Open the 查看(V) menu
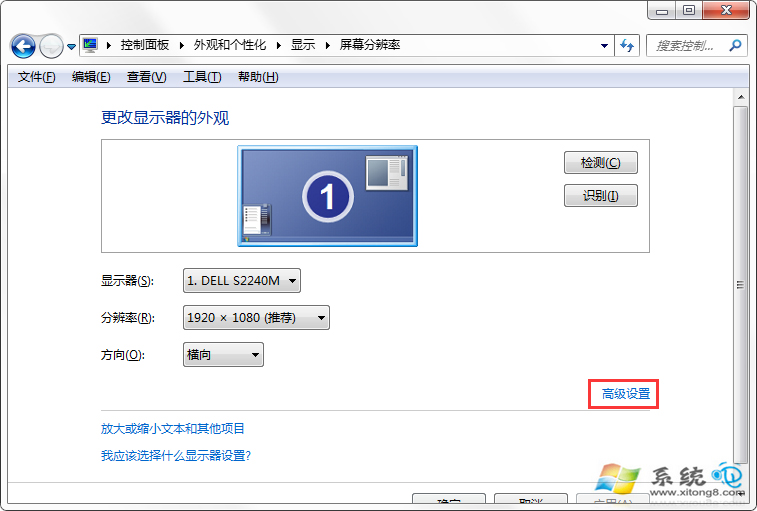The width and height of the screenshot is (757, 511). click(x=146, y=77)
